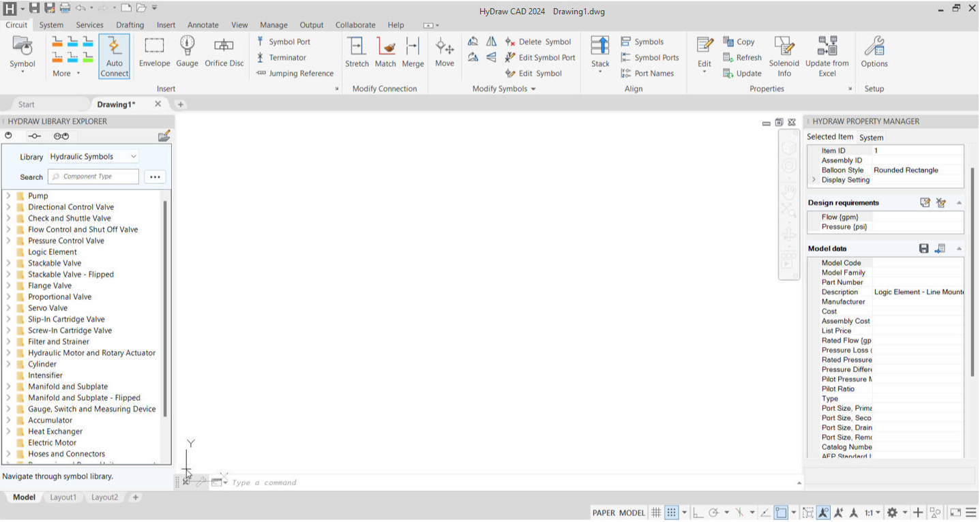This screenshot has width=980, height=522.
Task: Choose the Stretch connection tool
Action: click(357, 52)
